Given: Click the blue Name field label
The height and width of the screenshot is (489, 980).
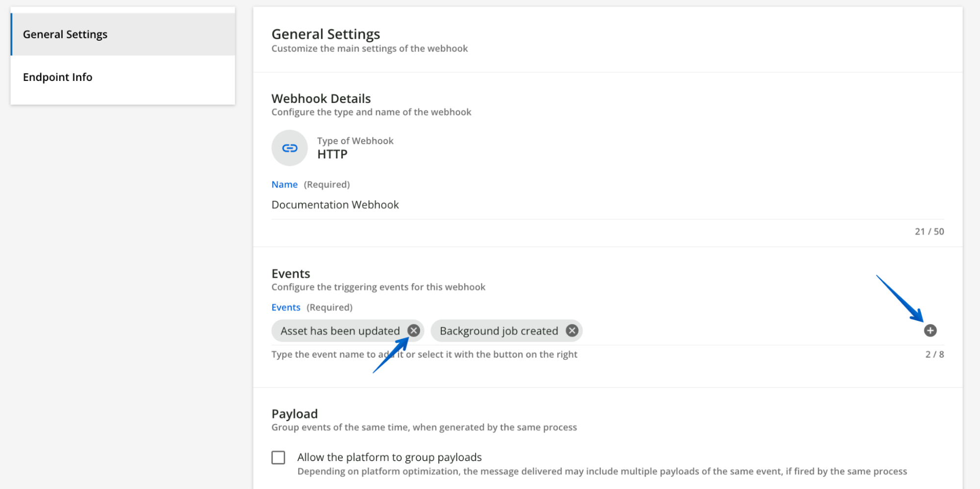Looking at the screenshot, I should click(284, 184).
